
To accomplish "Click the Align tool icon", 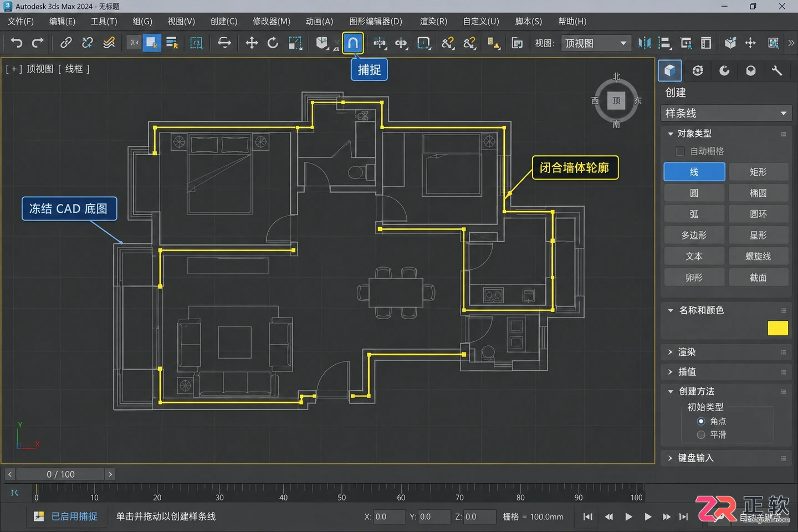I will (665, 43).
